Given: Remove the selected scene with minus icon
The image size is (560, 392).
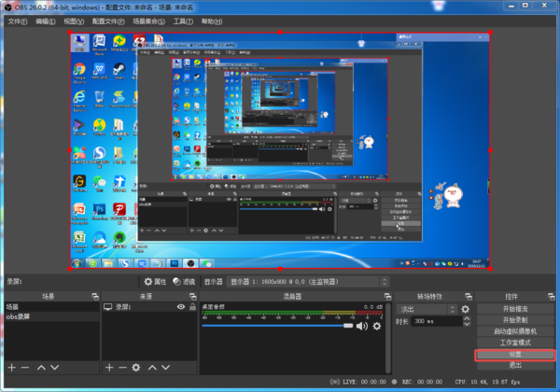Looking at the screenshot, I should pos(25,368).
